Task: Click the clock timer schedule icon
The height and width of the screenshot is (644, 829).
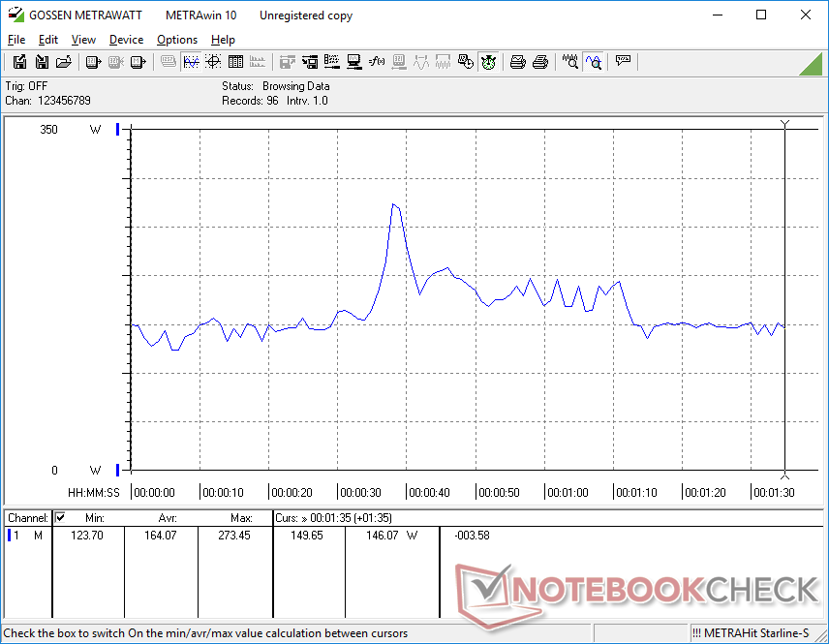Action: coord(465,62)
